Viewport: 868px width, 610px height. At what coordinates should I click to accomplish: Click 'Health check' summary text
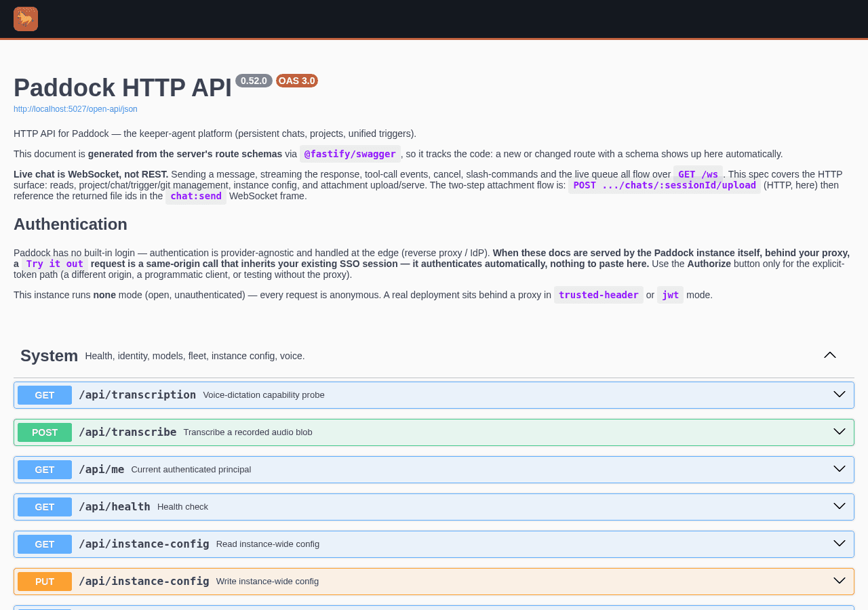pyautogui.click(x=183, y=507)
